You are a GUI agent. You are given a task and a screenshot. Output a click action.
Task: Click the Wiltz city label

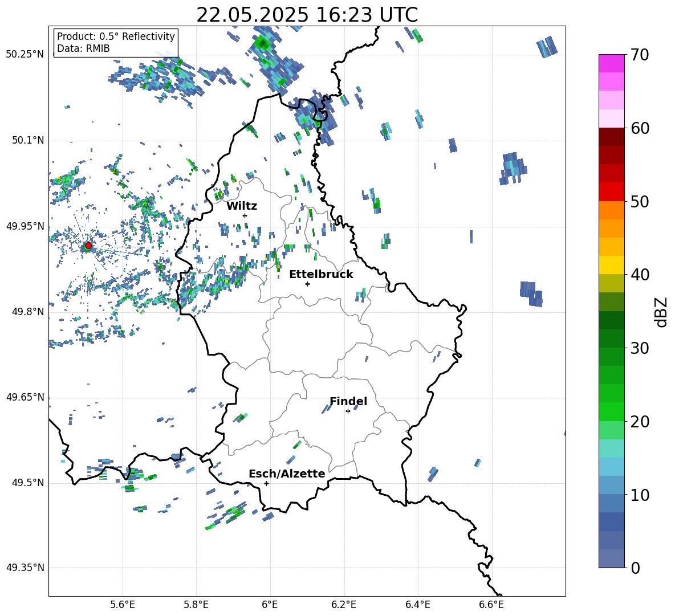pos(242,206)
